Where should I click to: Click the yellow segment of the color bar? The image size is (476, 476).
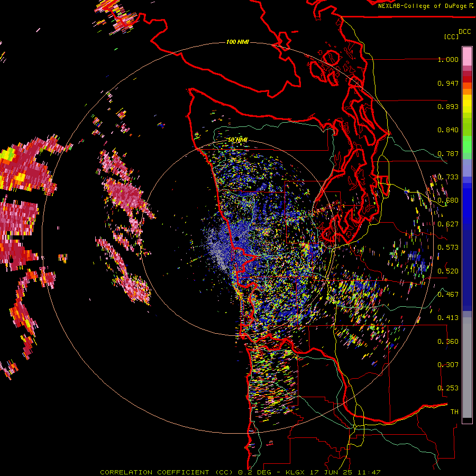click(467, 105)
